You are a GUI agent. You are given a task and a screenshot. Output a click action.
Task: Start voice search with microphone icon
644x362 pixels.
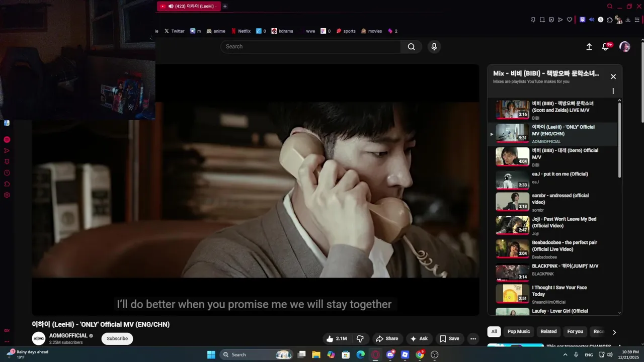tap(434, 47)
